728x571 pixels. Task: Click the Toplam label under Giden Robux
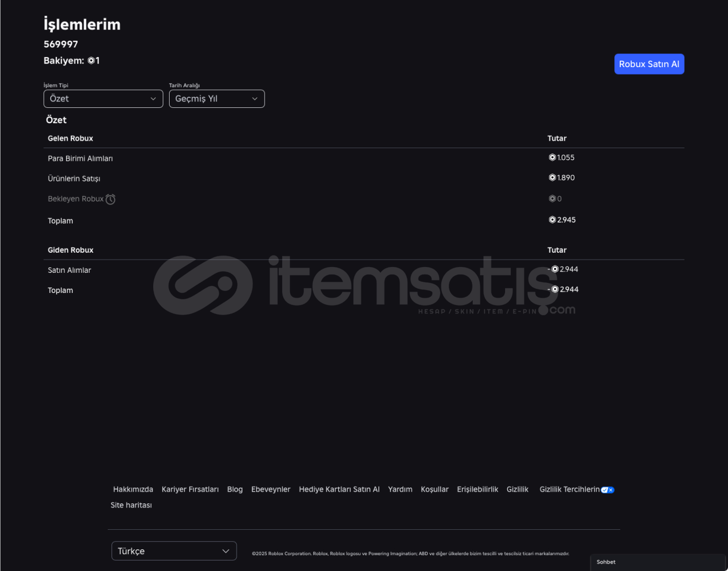tap(60, 290)
